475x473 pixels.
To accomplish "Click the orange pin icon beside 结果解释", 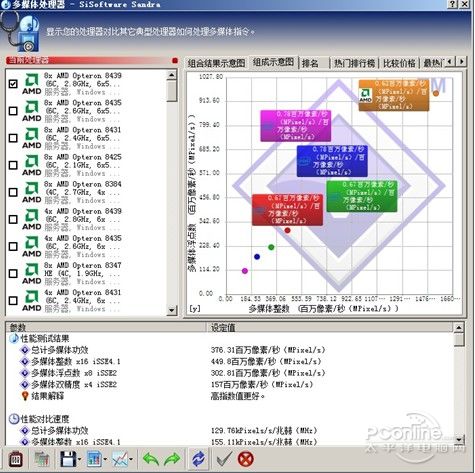I will pyautogui.click(x=25, y=396).
